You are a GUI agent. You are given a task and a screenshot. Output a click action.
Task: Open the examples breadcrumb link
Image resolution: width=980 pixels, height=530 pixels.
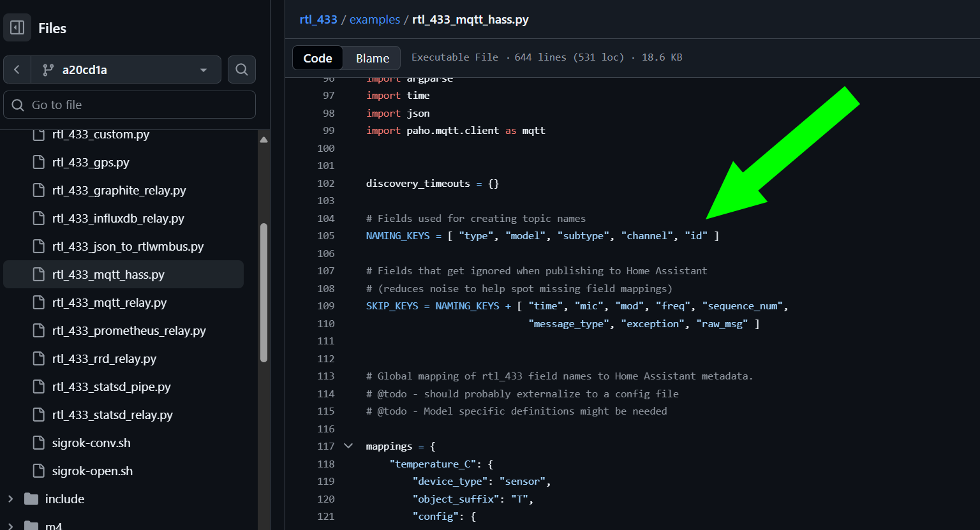(375, 19)
